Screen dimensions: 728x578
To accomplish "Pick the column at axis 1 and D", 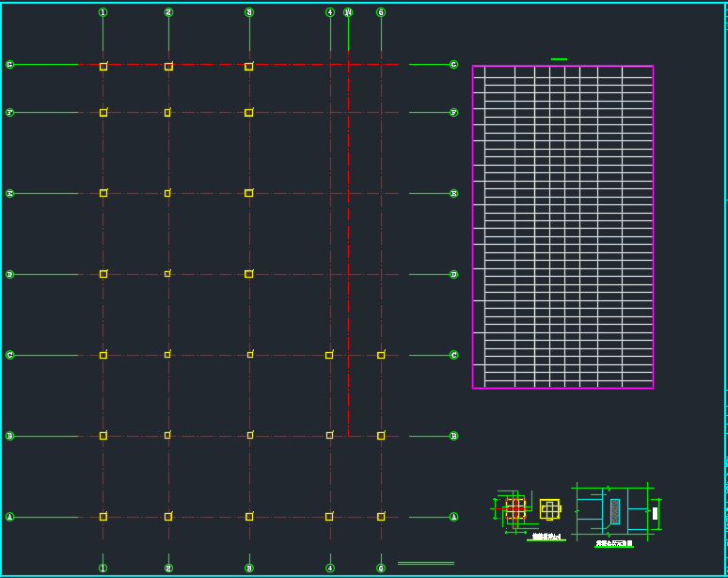I will (103, 274).
